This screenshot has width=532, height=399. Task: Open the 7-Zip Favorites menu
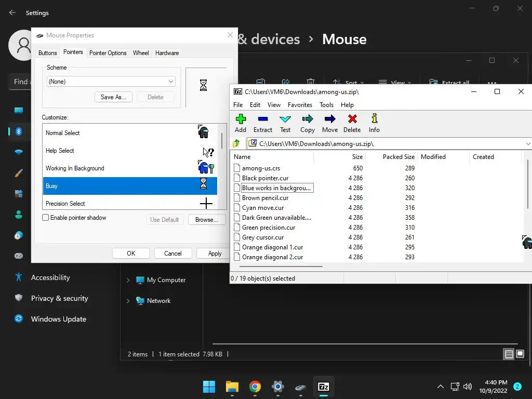coord(300,105)
